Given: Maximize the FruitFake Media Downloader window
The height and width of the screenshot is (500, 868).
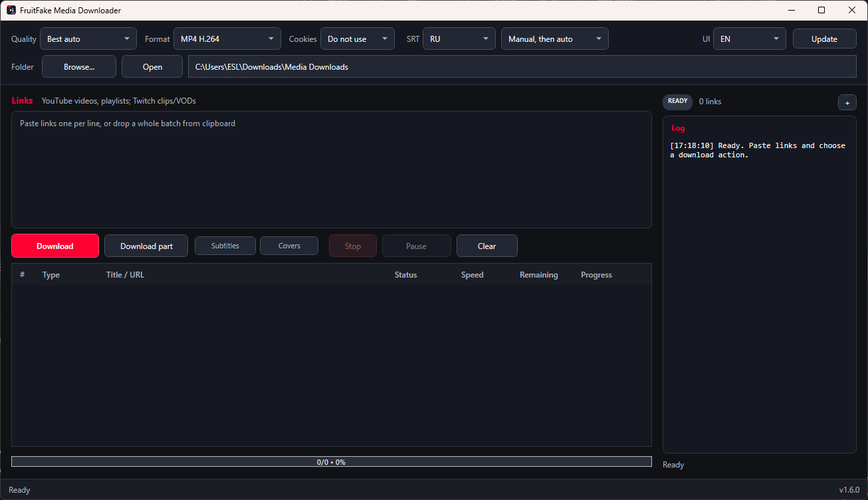Looking at the screenshot, I should click(x=821, y=10).
